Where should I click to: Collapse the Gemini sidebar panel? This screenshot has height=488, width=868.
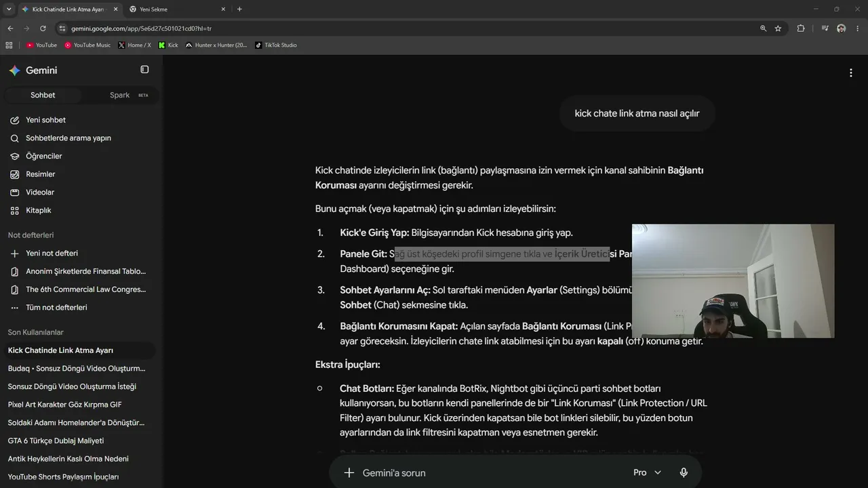tap(144, 70)
